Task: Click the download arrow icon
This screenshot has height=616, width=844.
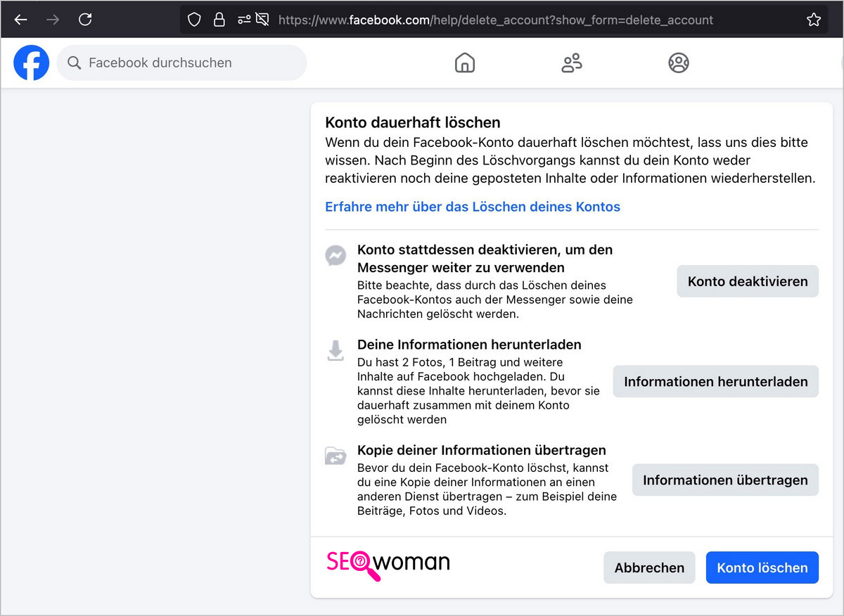Action: point(335,350)
